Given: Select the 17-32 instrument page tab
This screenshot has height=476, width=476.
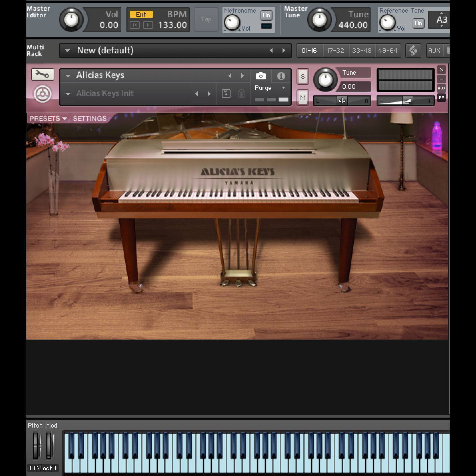Looking at the screenshot, I should pos(335,51).
